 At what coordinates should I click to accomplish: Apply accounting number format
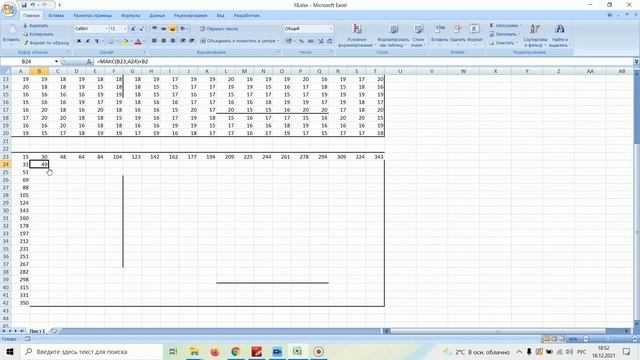pos(289,41)
